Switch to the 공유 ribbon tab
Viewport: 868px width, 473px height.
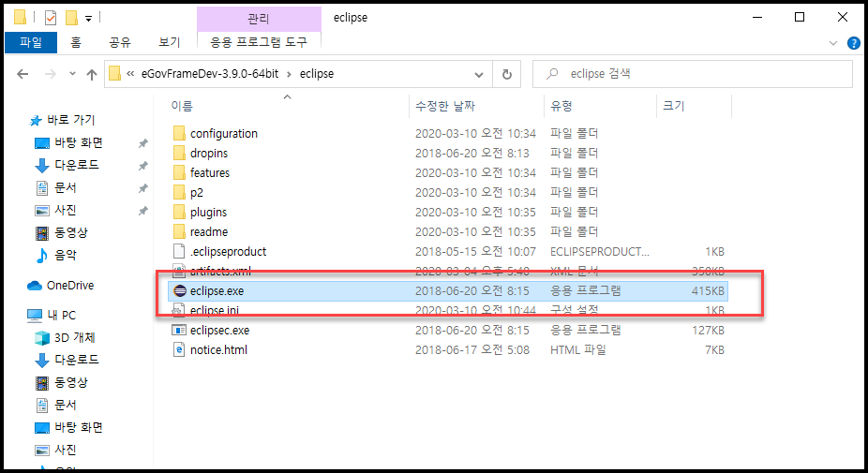(120, 42)
